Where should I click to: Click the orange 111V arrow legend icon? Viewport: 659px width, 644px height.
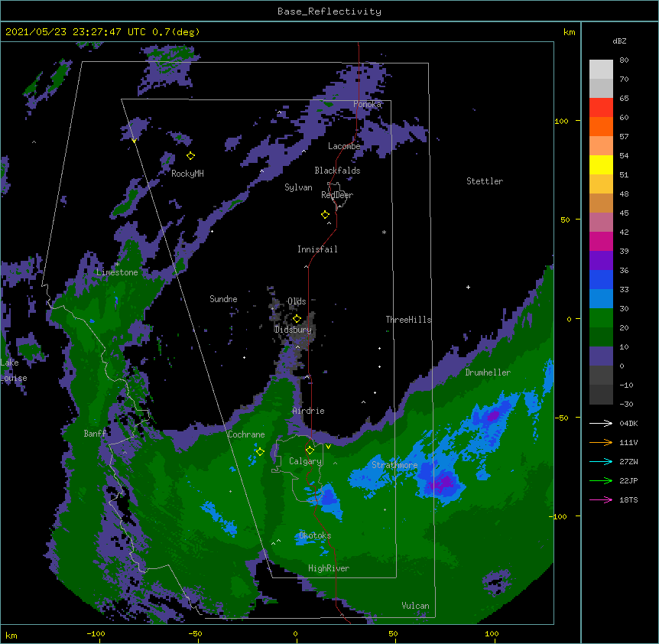(601, 442)
